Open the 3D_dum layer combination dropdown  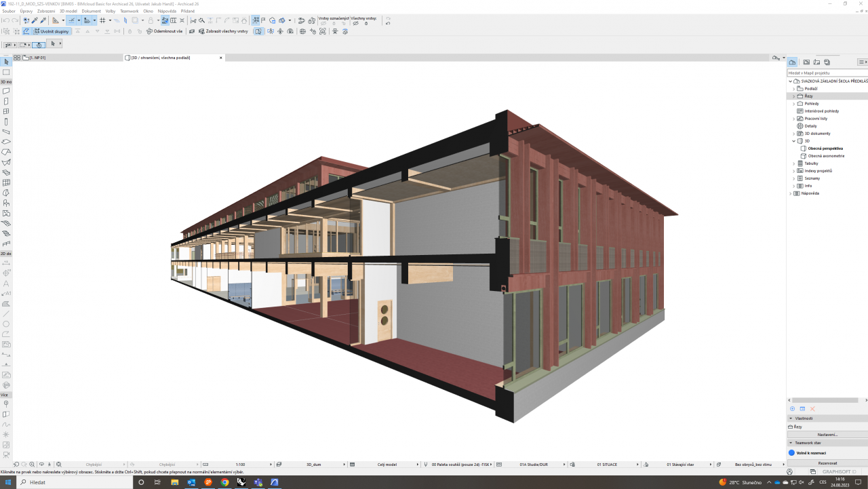click(x=309, y=465)
